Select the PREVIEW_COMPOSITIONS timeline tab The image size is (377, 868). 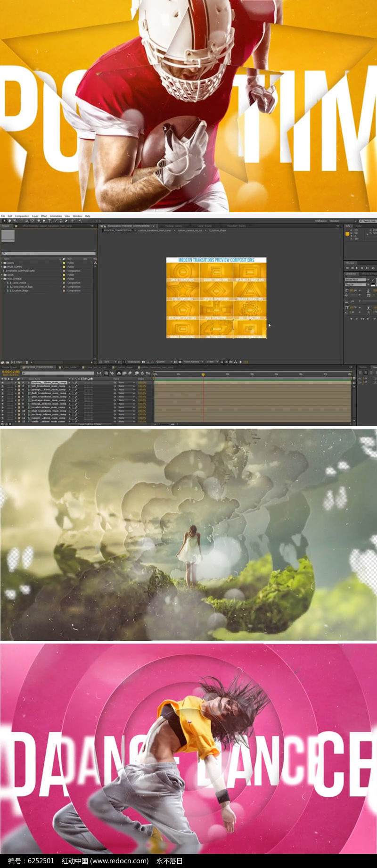pos(39,367)
